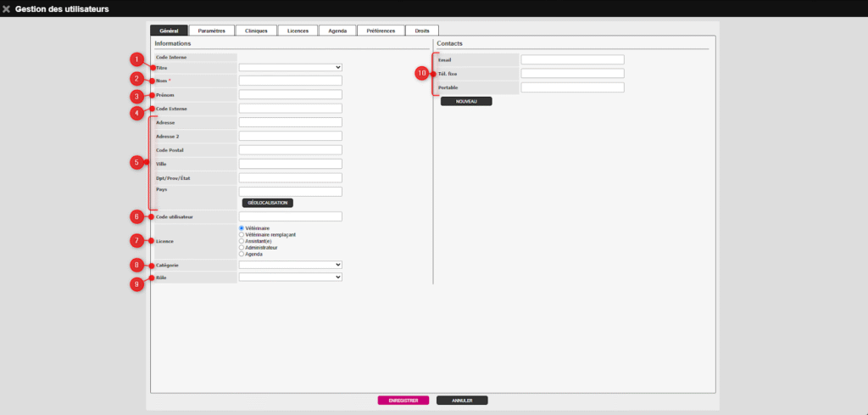Expand the Catégorie dropdown list
The height and width of the screenshot is (415, 868).
pyautogui.click(x=290, y=265)
